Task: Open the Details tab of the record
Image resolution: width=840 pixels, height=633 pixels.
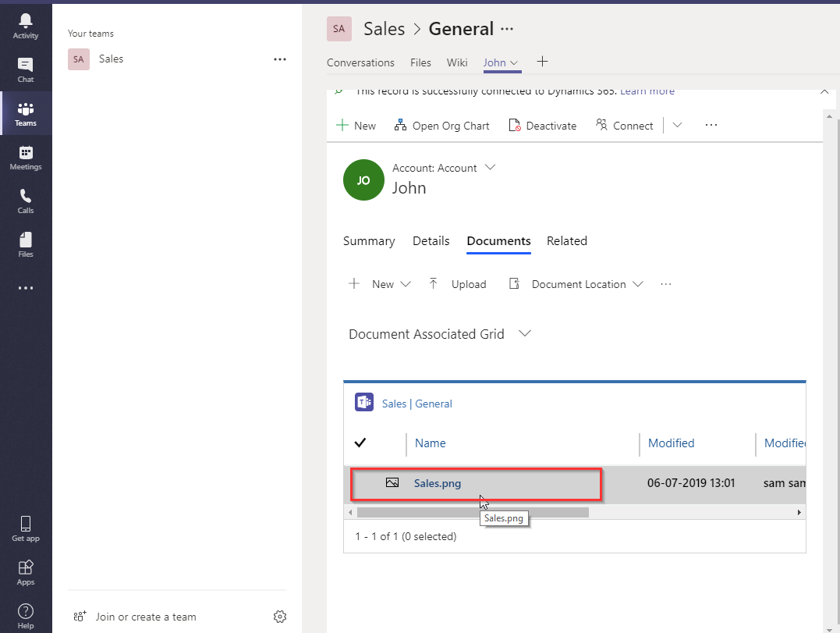Action: click(x=431, y=241)
